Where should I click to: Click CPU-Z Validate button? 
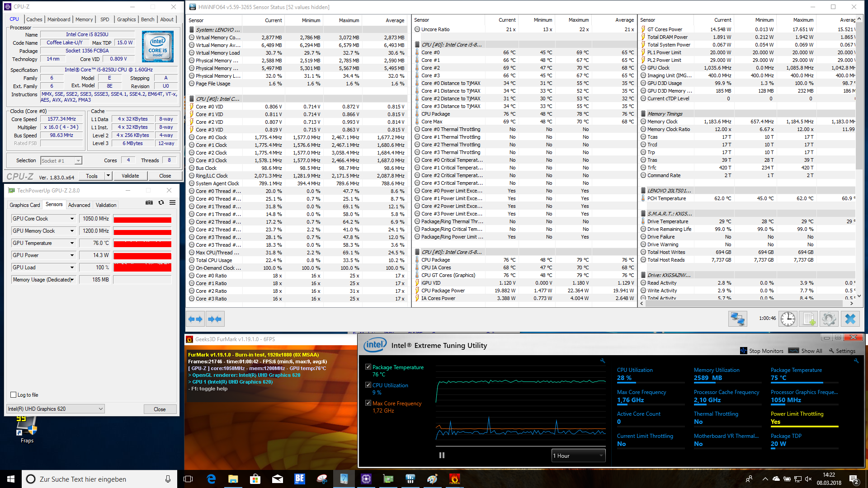pyautogui.click(x=130, y=176)
